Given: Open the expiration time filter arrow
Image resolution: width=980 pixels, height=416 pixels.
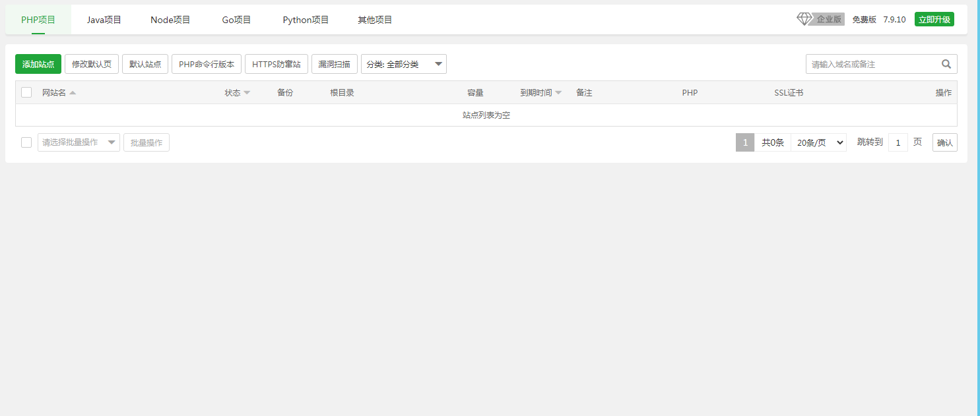Looking at the screenshot, I should point(558,93).
